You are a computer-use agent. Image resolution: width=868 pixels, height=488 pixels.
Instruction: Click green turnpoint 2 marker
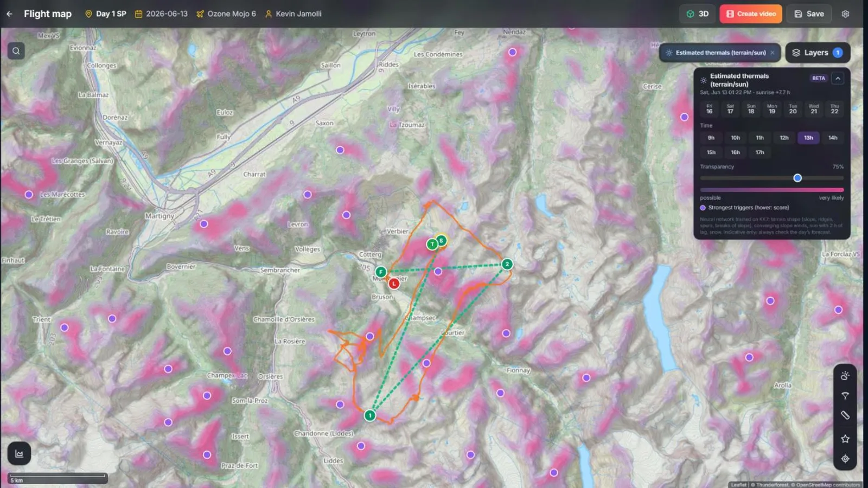pyautogui.click(x=507, y=264)
